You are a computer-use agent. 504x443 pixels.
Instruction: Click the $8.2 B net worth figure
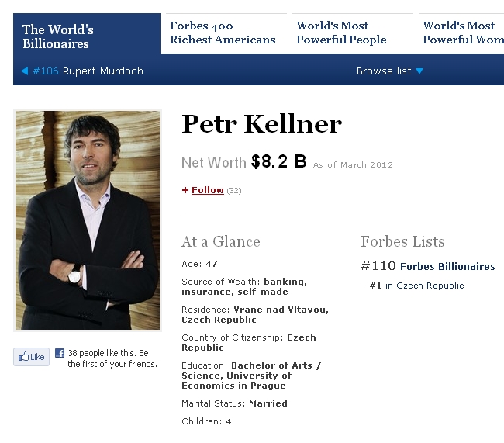click(x=278, y=162)
